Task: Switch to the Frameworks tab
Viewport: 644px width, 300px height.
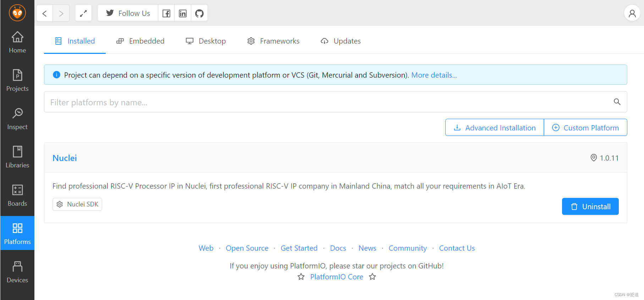Action: point(273,41)
